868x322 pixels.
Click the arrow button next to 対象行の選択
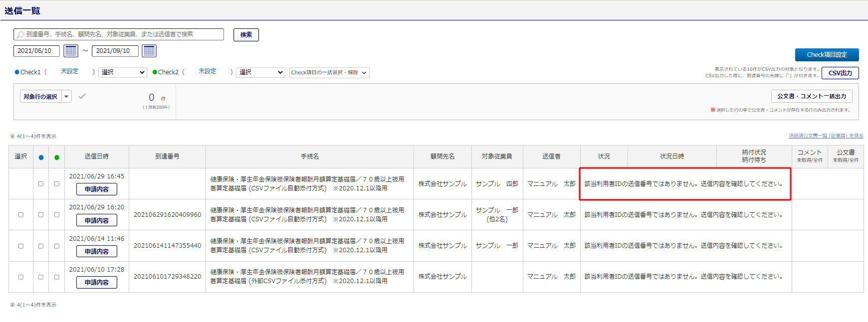[66, 96]
